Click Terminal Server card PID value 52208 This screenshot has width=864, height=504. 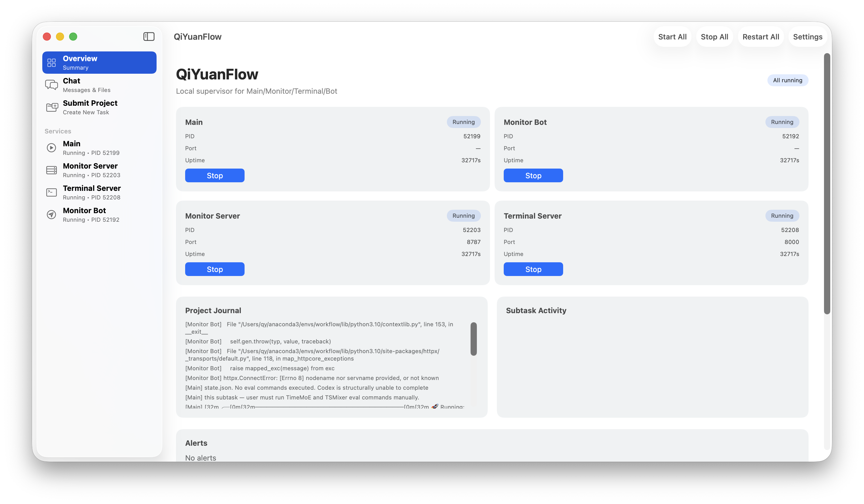tap(790, 230)
